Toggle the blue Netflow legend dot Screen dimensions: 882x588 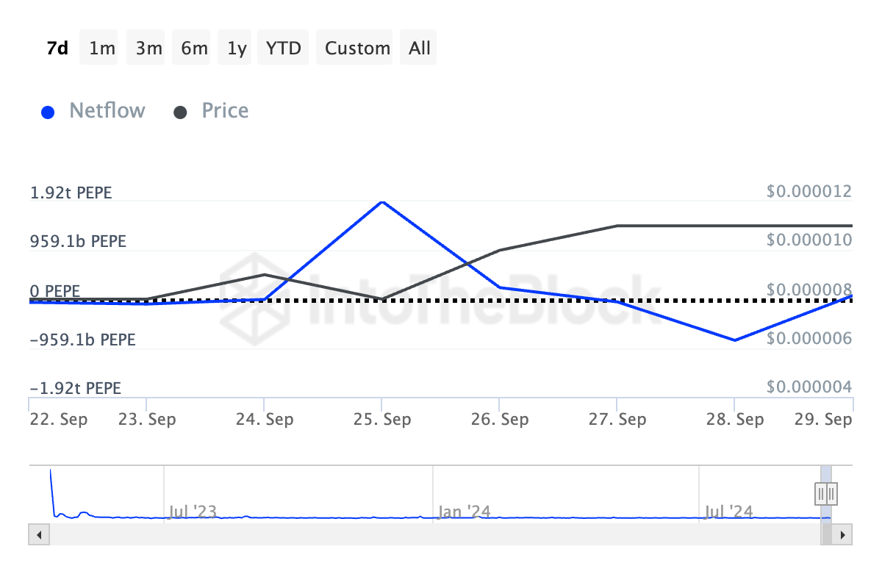[x=49, y=112]
